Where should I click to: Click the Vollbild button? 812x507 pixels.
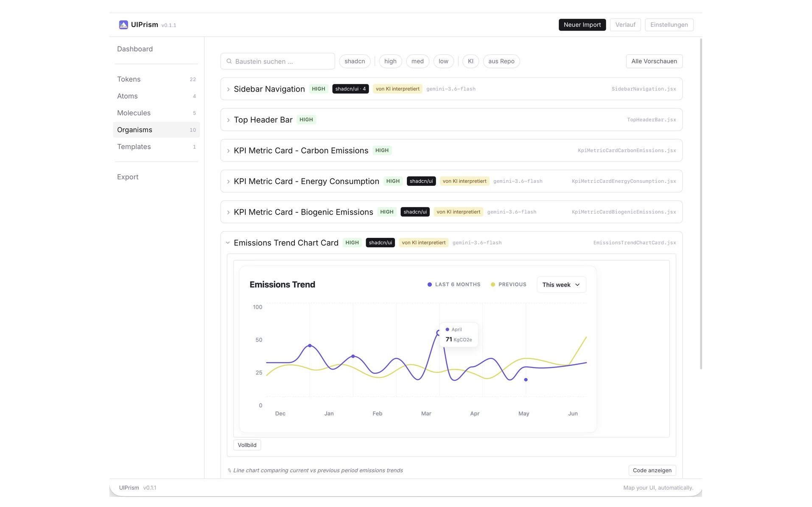[247, 445]
